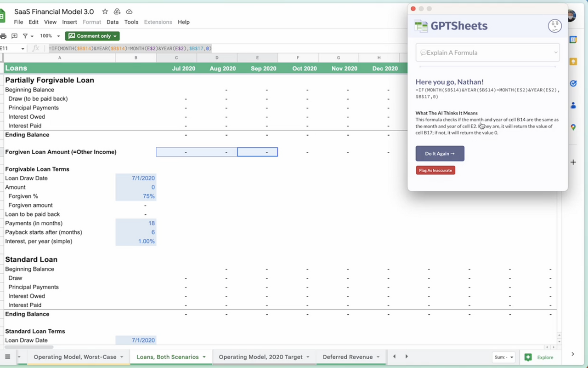Switch to Operating Model, Worst-Case sheet

point(75,357)
